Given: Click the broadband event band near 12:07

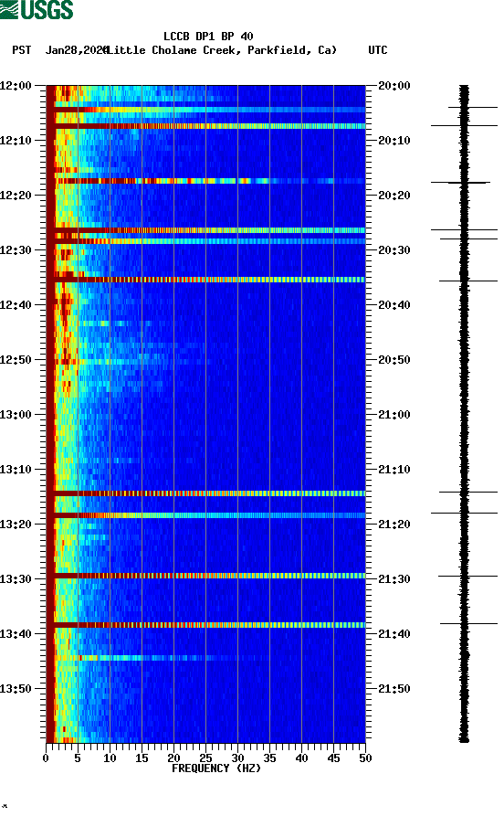Looking at the screenshot, I should coord(206,126).
